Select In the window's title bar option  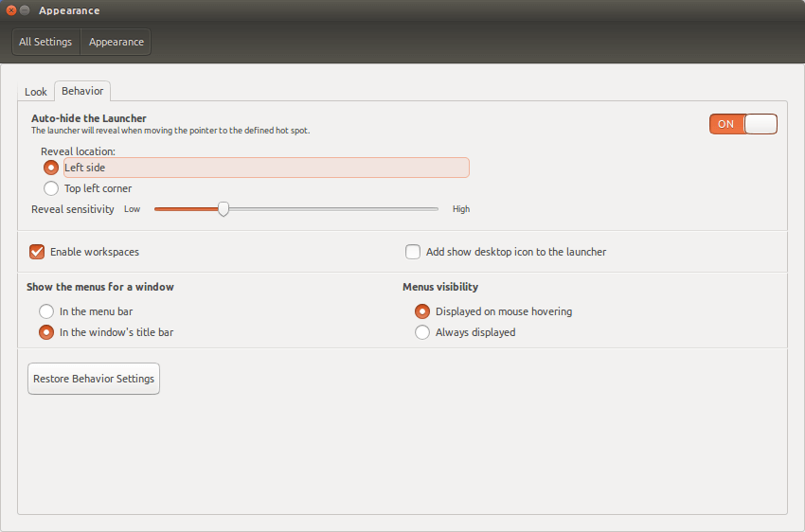tap(46, 332)
